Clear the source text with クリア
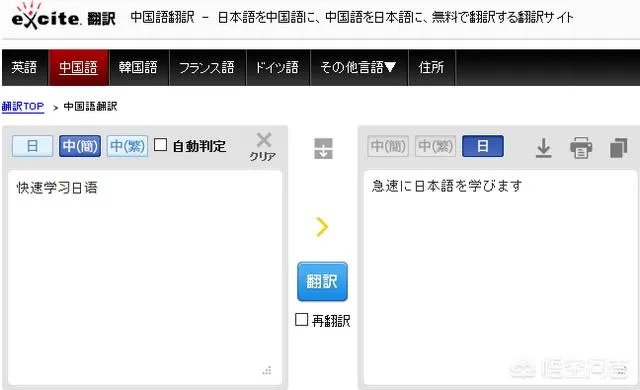Screen dimensions: 640x390 pos(263,147)
